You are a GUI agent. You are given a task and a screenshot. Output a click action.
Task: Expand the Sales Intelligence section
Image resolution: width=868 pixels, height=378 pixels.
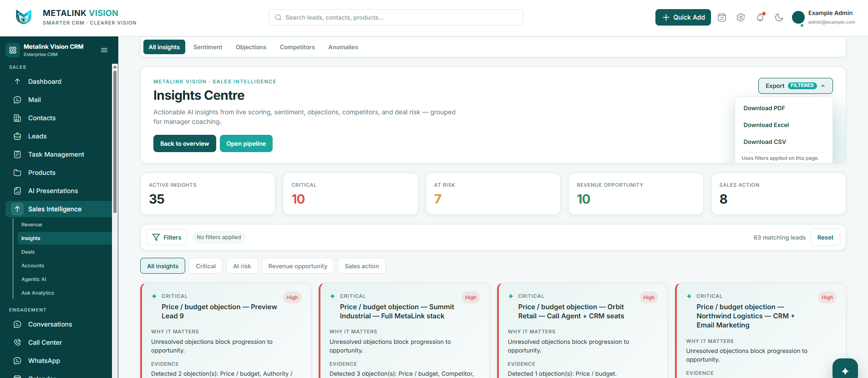[x=59, y=209]
